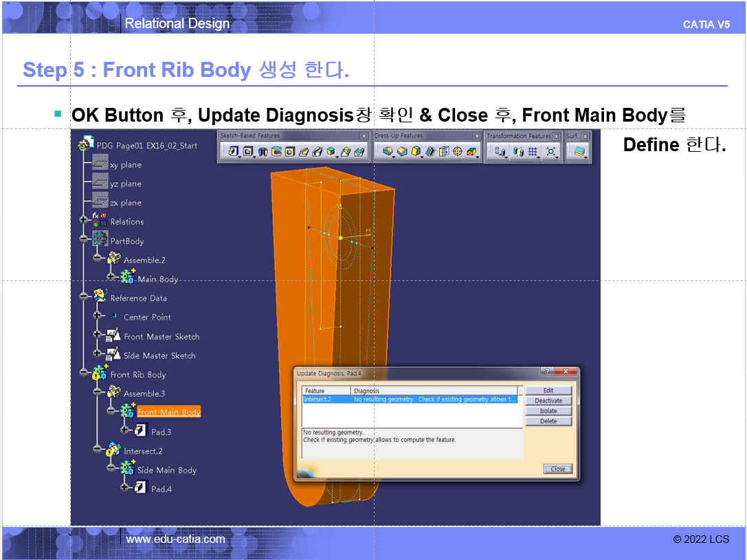The height and width of the screenshot is (560, 747).
Task: Close the Sketch-Based Features toolbar
Action: [364, 136]
